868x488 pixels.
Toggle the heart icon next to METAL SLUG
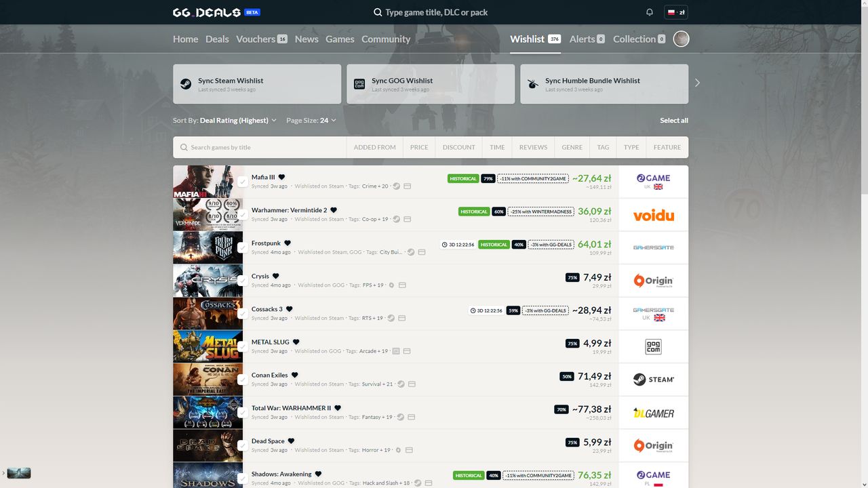pos(296,342)
